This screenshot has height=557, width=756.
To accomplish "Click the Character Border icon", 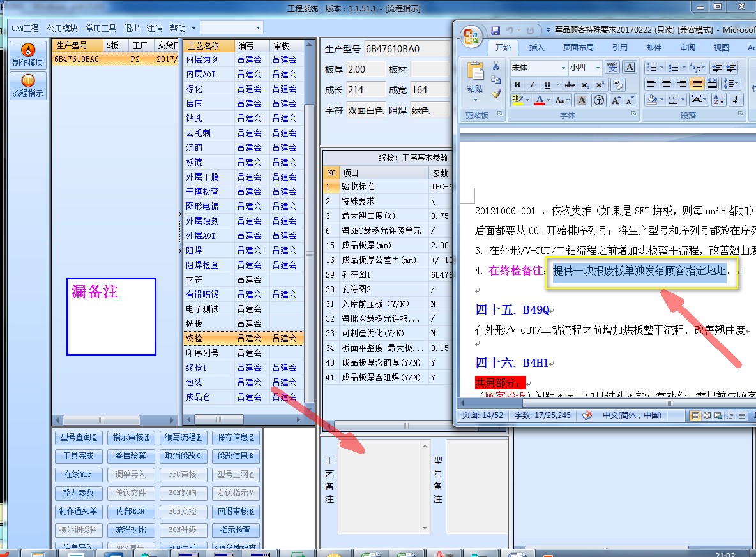I will tap(629, 67).
